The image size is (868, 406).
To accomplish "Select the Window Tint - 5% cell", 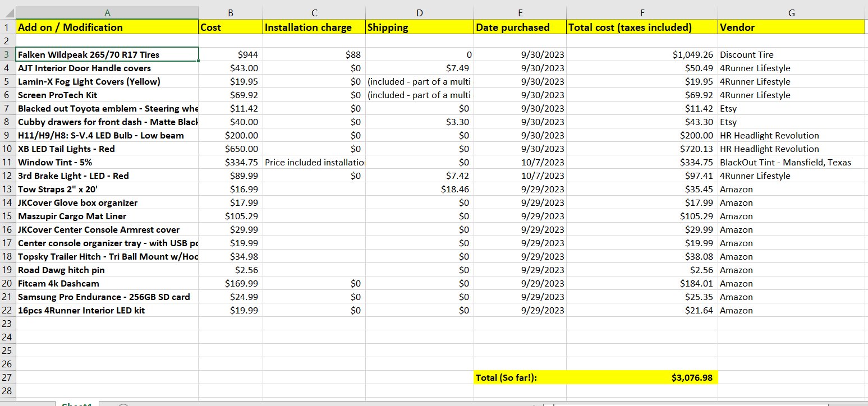I will click(107, 162).
